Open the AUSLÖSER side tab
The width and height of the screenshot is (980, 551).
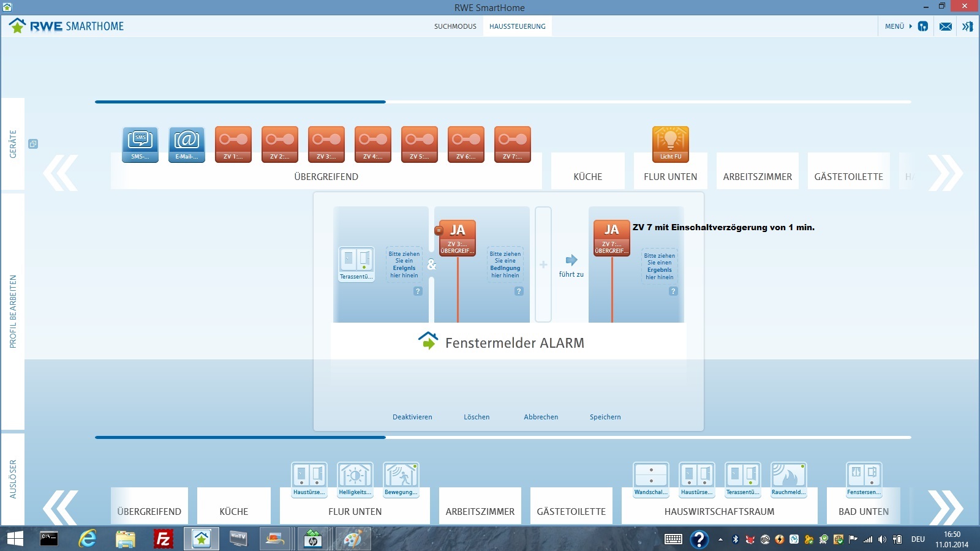click(x=13, y=479)
